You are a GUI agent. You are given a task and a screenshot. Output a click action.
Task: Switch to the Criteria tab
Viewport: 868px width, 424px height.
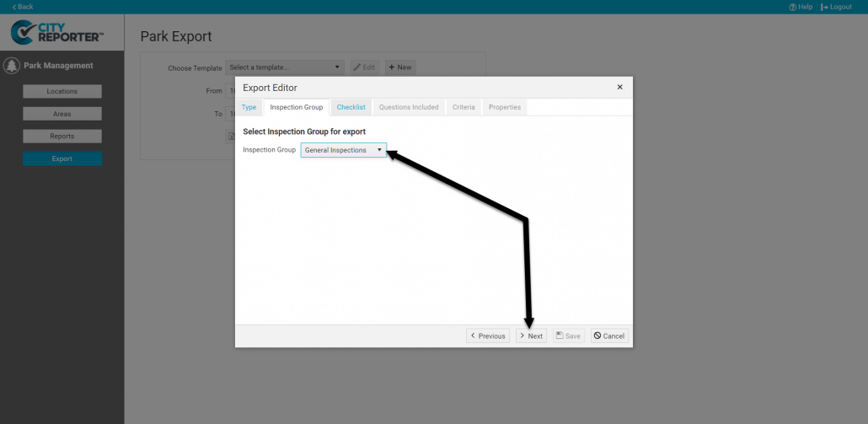[463, 107]
